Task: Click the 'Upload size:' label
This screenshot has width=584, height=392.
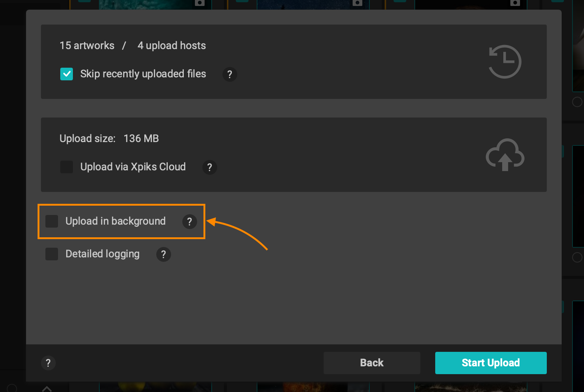Action: (x=87, y=138)
